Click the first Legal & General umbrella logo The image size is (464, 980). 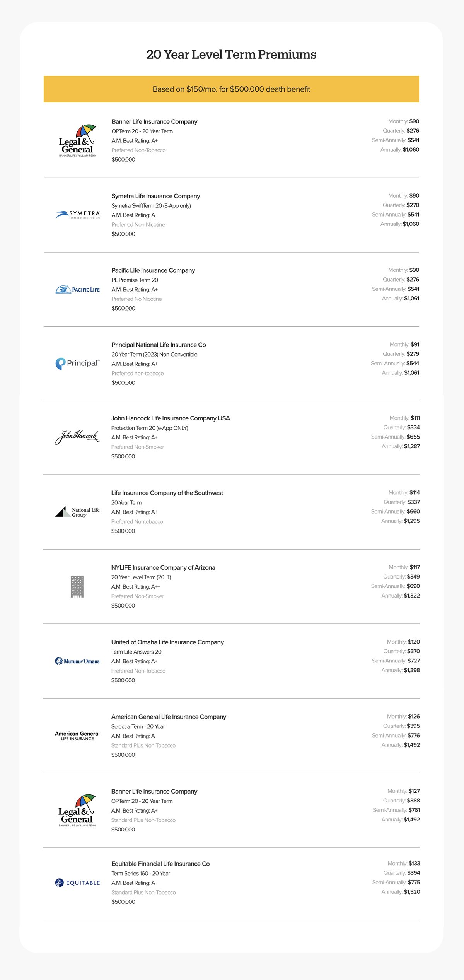(x=77, y=140)
